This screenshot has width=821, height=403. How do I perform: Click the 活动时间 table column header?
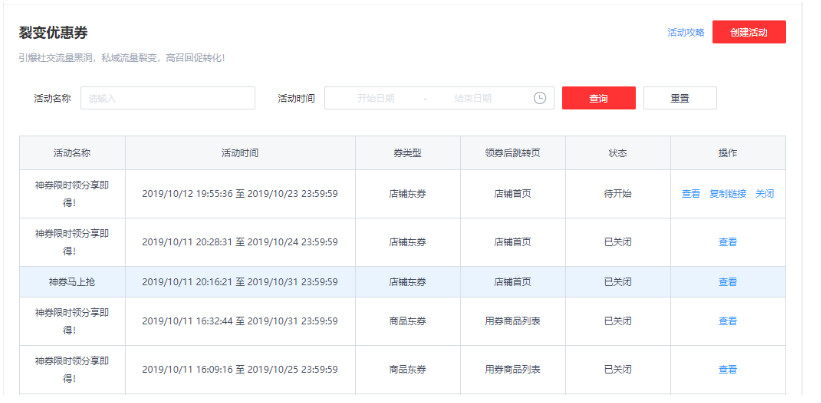(240, 153)
